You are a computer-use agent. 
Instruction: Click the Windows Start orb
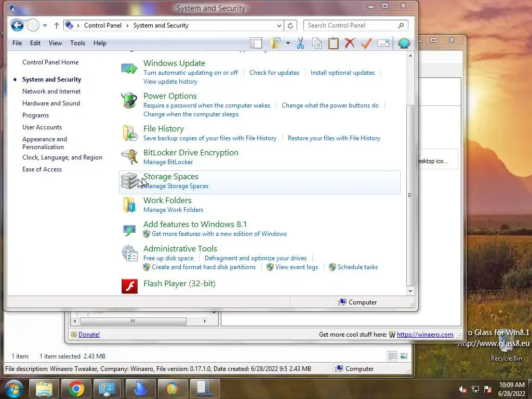(13, 389)
